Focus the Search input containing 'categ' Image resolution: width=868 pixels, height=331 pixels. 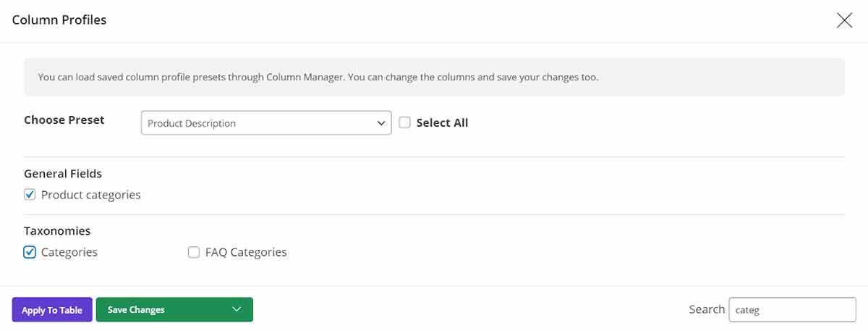pos(792,310)
